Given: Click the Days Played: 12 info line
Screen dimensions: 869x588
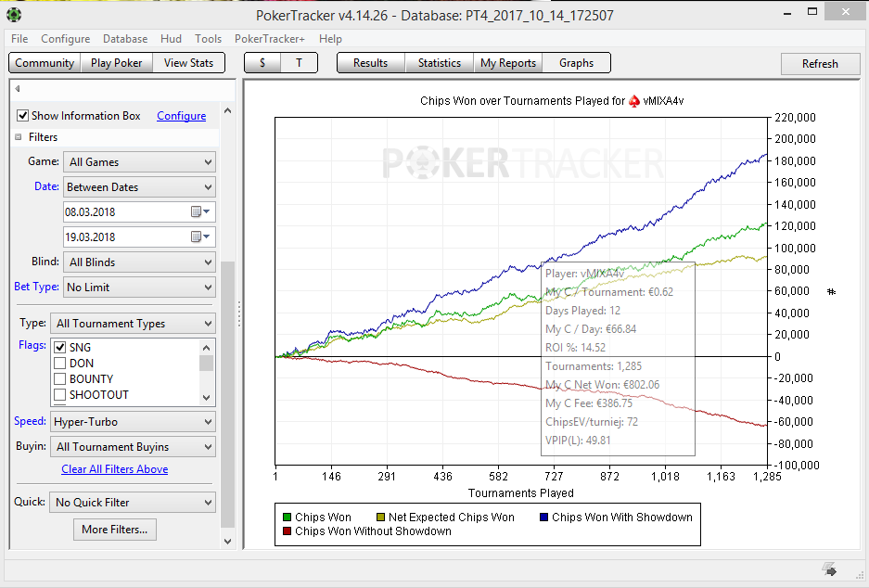Looking at the screenshot, I should coord(582,311).
